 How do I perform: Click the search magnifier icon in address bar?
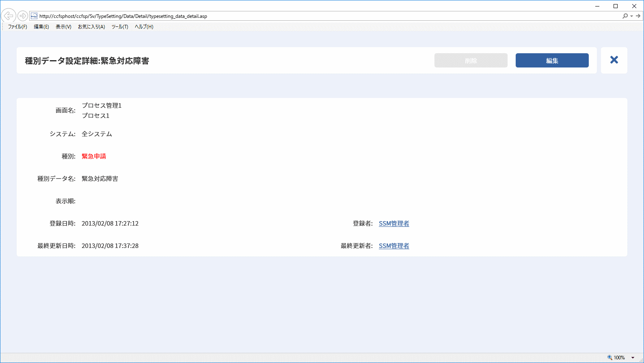coord(625,16)
